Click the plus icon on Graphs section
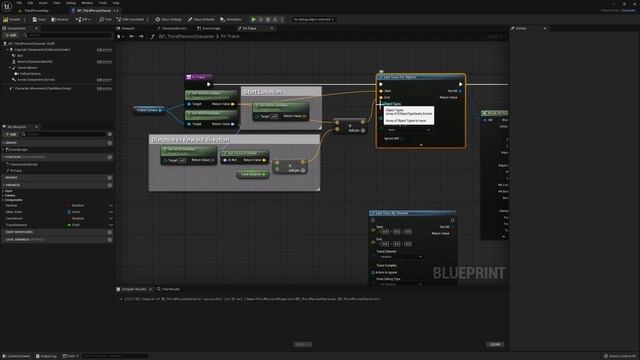This screenshot has width=640, height=360. 110,143
